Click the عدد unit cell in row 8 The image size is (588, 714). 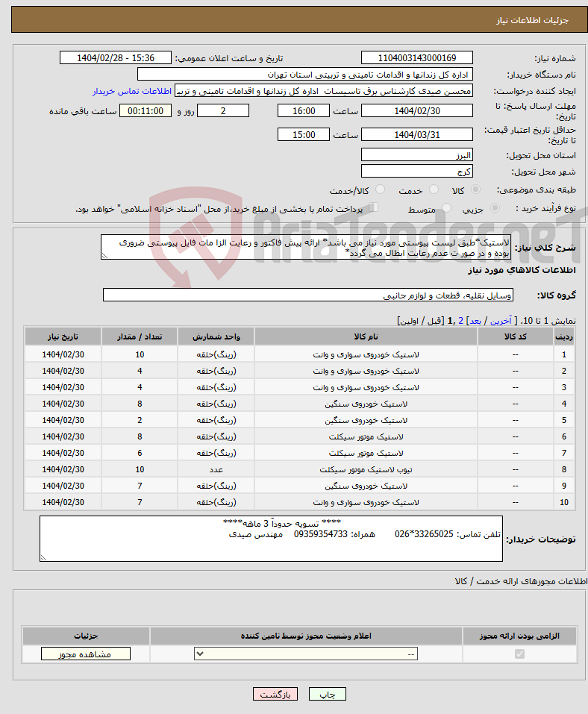216,469
